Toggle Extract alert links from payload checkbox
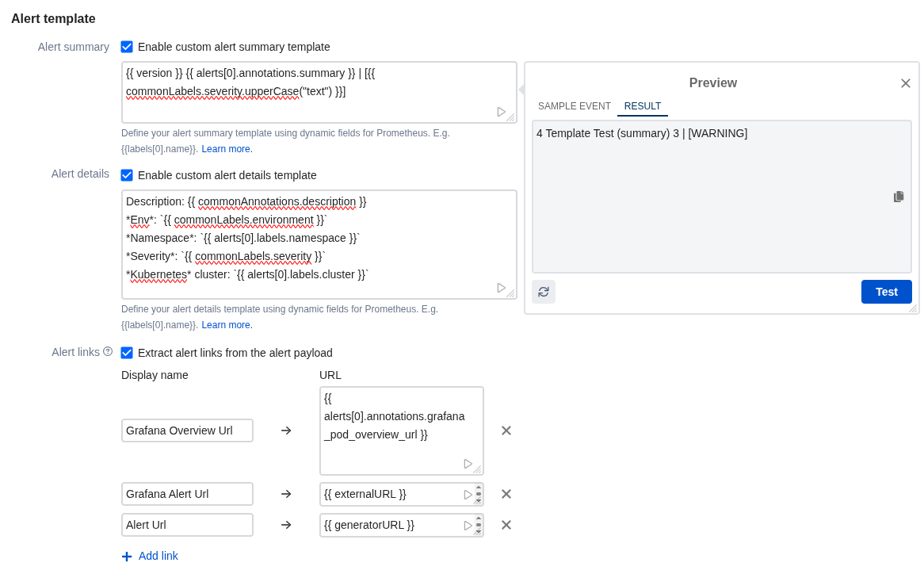The width and height of the screenshot is (924, 574). pos(127,353)
